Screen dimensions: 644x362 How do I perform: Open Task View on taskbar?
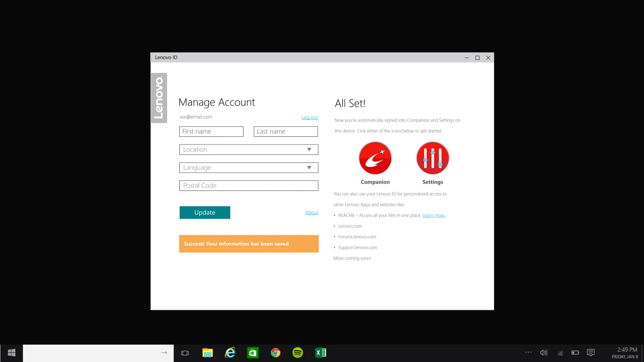tap(185, 353)
